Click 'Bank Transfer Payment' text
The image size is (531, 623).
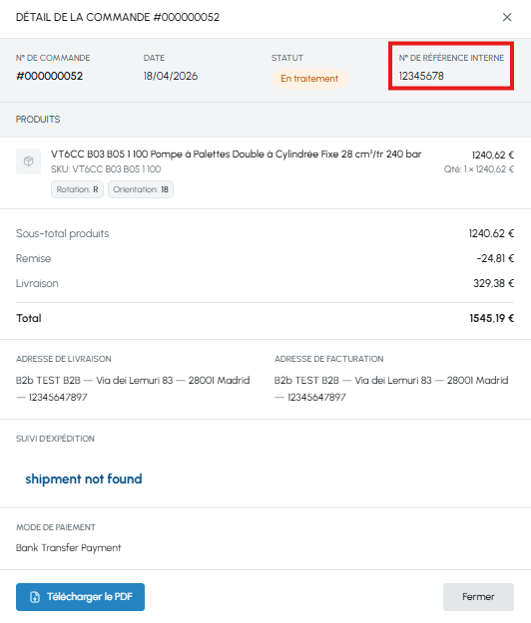point(68,548)
